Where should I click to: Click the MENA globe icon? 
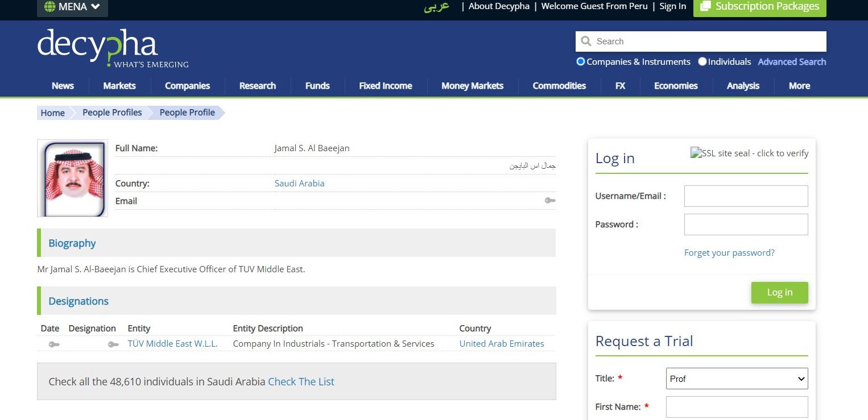coord(49,7)
